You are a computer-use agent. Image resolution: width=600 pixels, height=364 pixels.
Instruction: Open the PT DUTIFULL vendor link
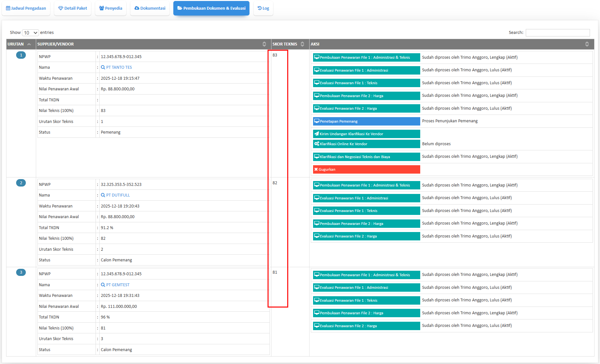(118, 195)
